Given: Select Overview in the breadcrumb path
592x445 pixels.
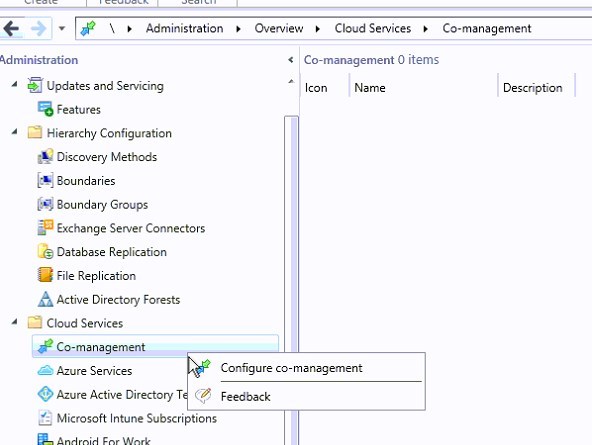Looking at the screenshot, I should [279, 28].
